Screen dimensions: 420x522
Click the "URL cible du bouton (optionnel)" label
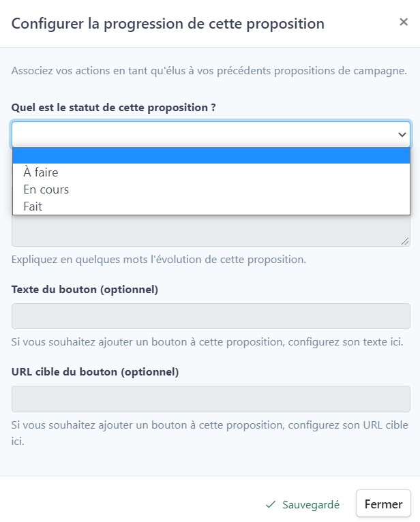coord(95,372)
